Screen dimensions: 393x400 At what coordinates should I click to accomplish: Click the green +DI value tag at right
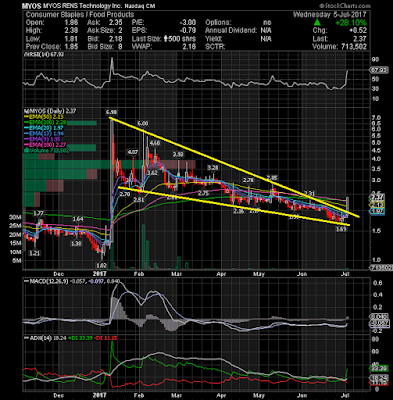(x=378, y=368)
